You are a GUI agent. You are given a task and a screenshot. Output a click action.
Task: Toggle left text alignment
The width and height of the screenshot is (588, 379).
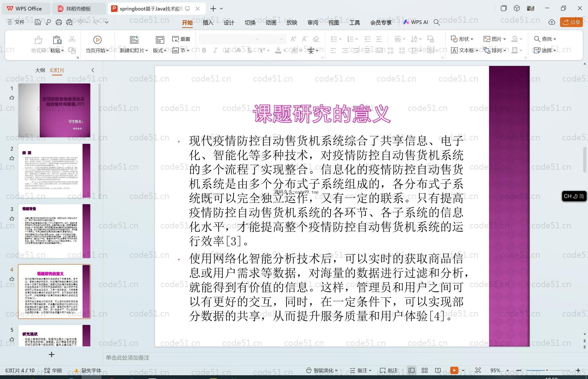click(333, 51)
